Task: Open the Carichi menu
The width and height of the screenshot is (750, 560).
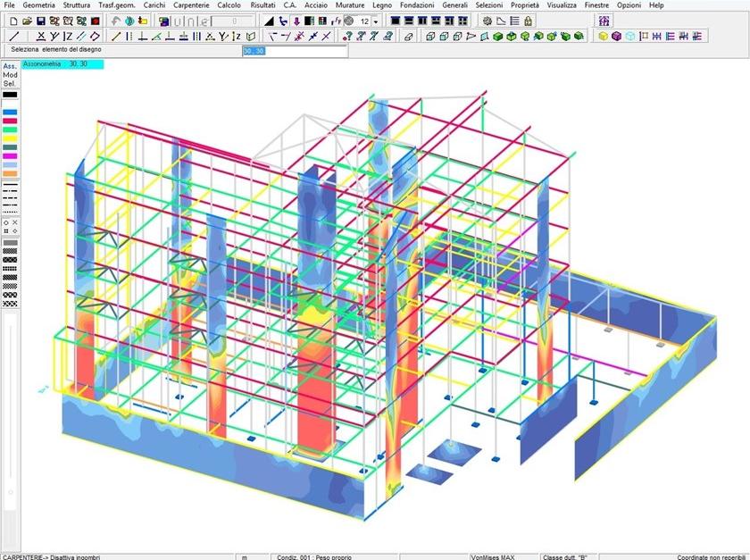Action: tap(154, 5)
